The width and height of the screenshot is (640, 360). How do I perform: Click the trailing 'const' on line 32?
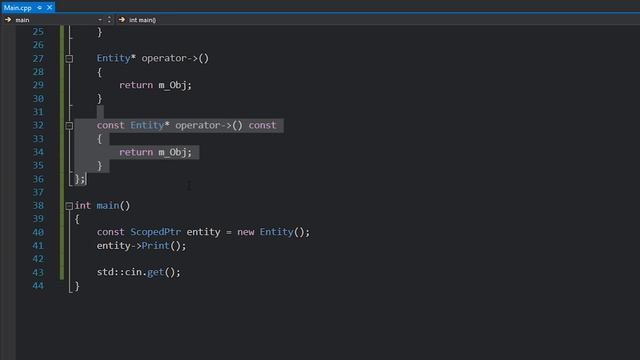pyautogui.click(x=262, y=125)
